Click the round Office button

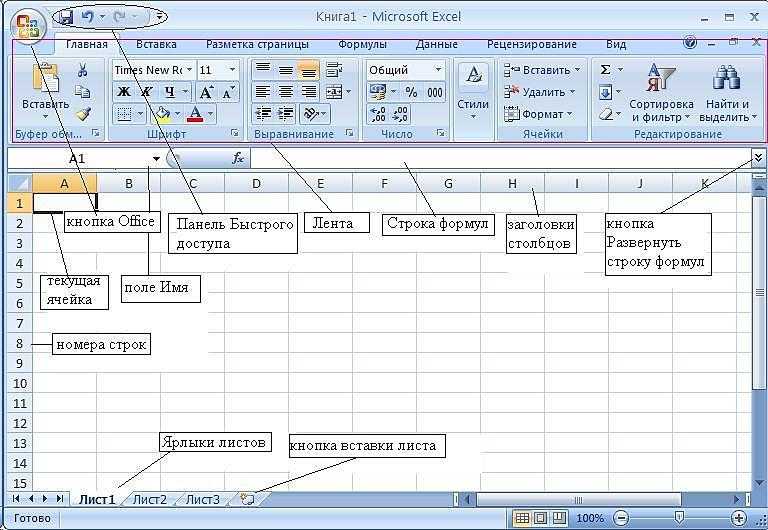point(27,25)
